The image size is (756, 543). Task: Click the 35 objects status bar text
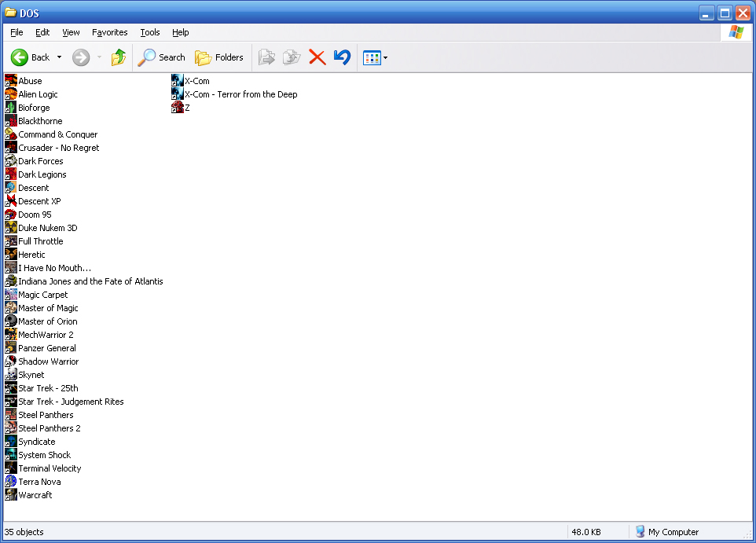point(24,532)
